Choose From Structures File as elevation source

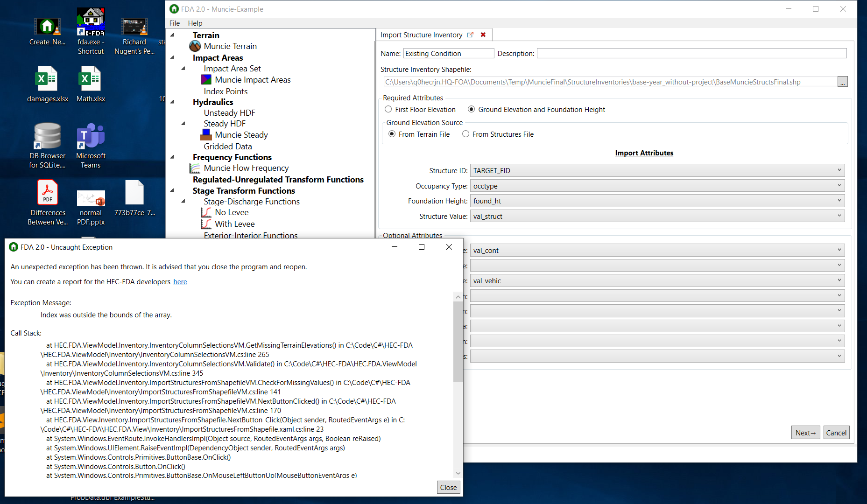465,134
